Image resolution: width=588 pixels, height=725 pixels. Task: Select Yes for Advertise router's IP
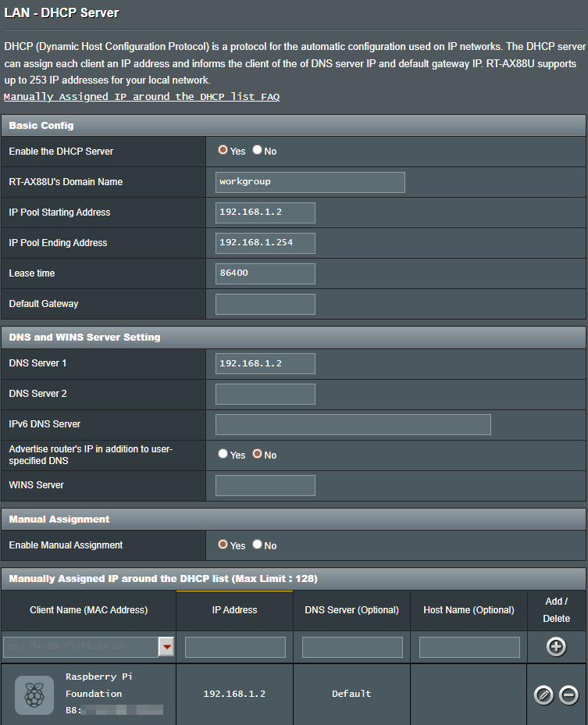click(223, 454)
